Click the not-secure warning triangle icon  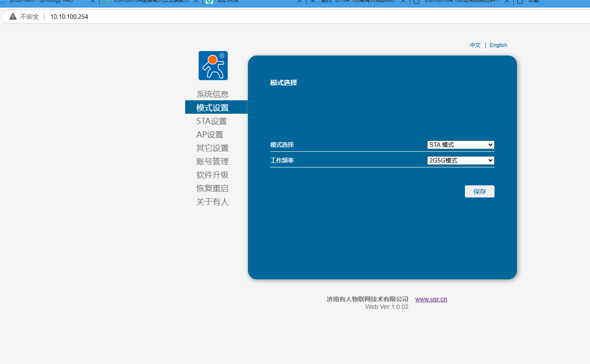tap(13, 17)
